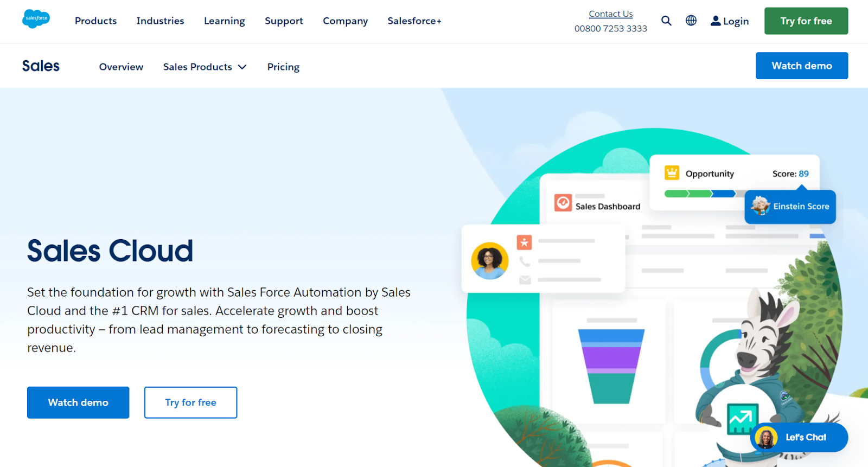The height and width of the screenshot is (467, 868).
Task: Click the green Try for free button
Action: 806,21
